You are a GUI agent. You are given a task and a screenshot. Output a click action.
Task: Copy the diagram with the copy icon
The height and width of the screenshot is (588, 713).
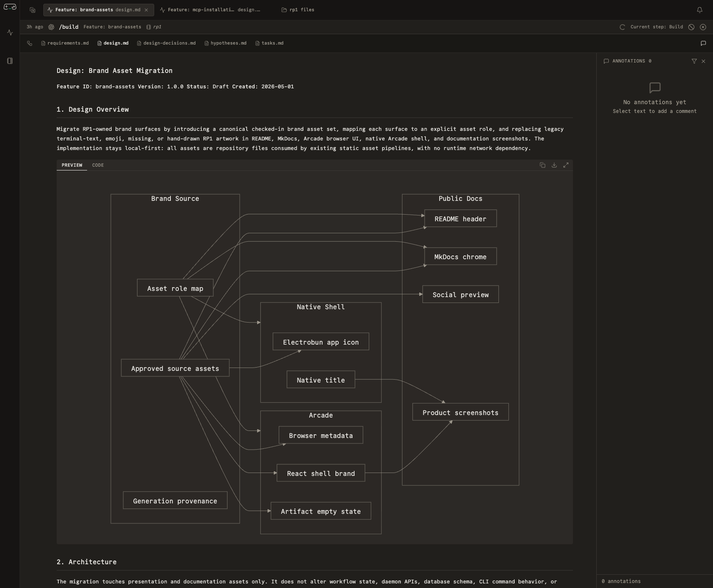pyautogui.click(x=543, y=165)
